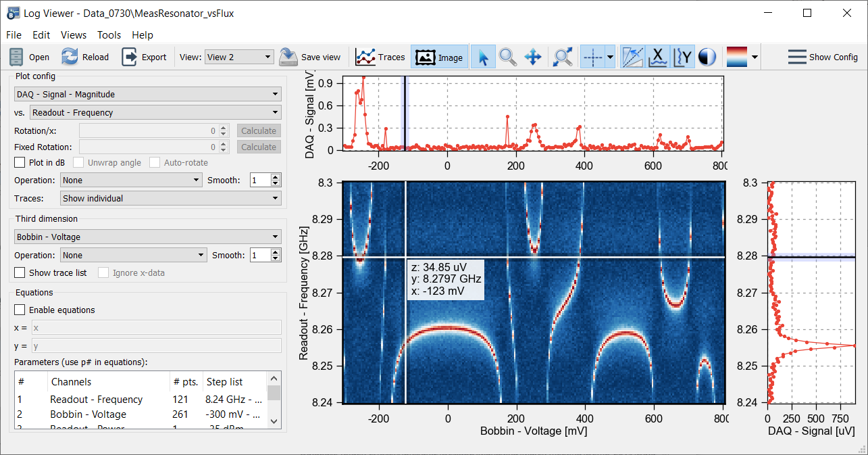This screenshot has width=868, height=455.
Task: Open the Edit menu
Action: (41, 34)
